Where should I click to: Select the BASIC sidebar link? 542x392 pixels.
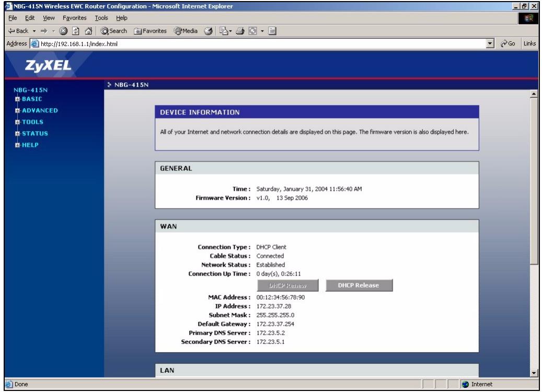coord(32,99)
